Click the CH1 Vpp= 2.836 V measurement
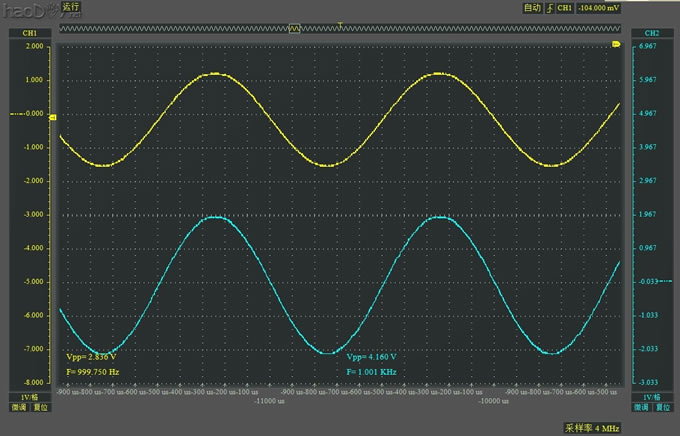This screenshot has height=436, width=680. point(92,356)
